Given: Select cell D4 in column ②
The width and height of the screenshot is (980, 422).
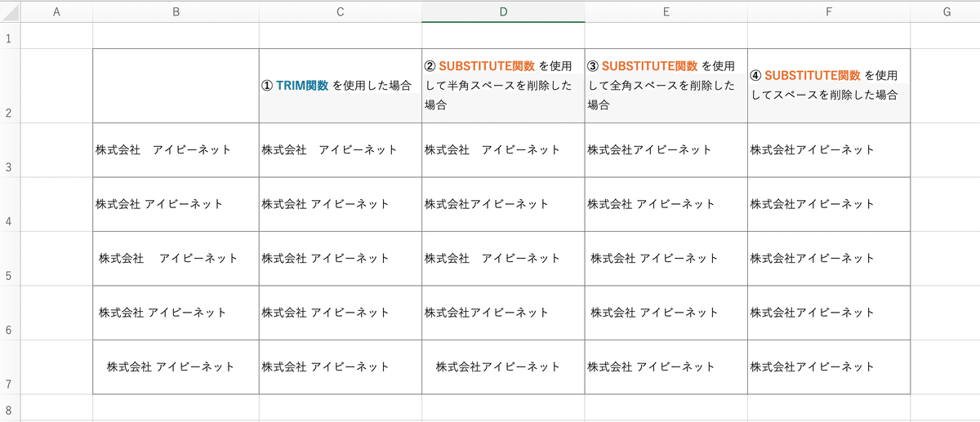Looking at the screenshot, I should [x=503, y=204].
